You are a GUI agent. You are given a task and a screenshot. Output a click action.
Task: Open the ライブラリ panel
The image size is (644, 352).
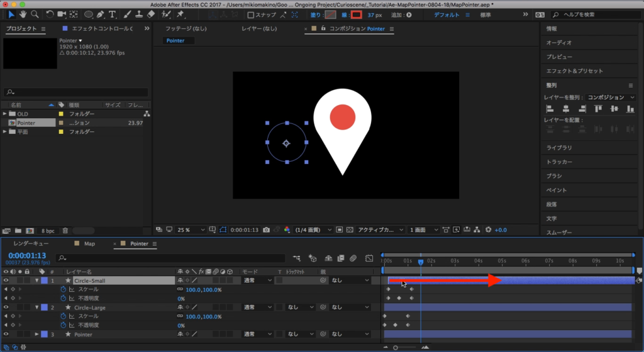(559, 147)
